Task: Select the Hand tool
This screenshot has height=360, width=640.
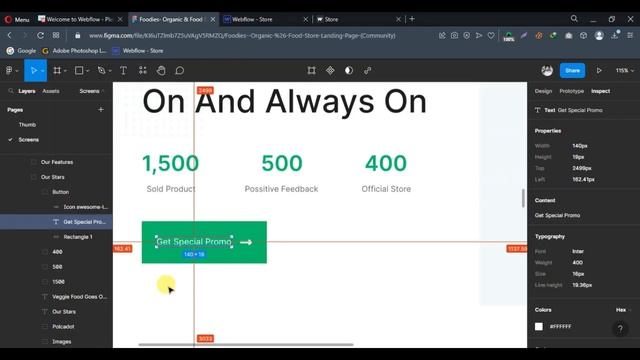Action: pyautogui.click(x=161, y=71)
